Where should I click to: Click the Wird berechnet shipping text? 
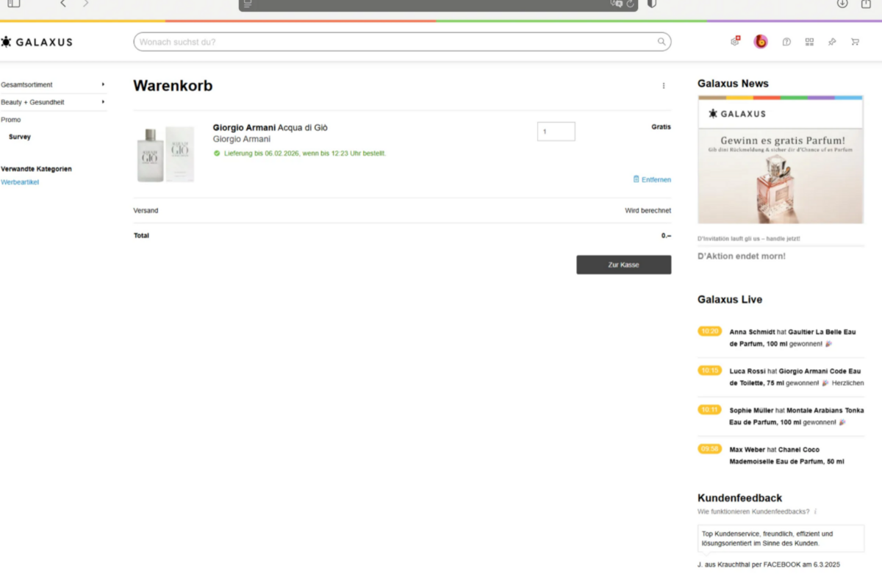(x=648, y=210)
